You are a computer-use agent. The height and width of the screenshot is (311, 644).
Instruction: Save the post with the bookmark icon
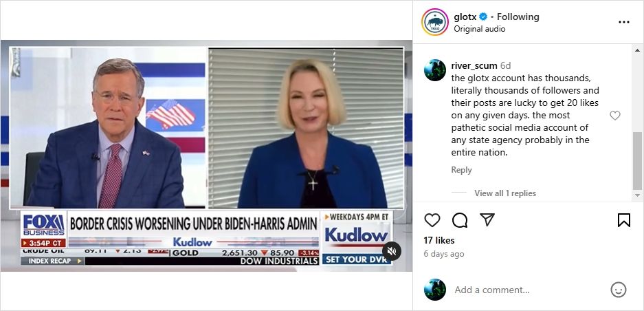coord(624,220)
